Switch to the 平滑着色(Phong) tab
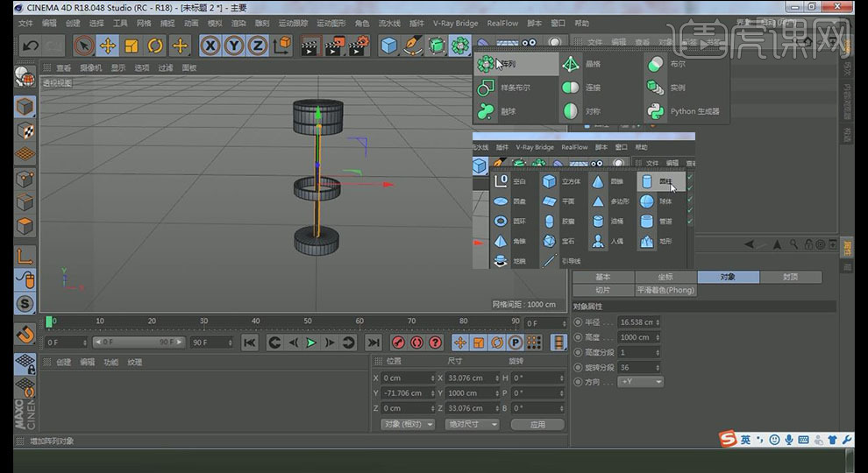The width and height of the screenshot is (868, 473). coord(665,290)
